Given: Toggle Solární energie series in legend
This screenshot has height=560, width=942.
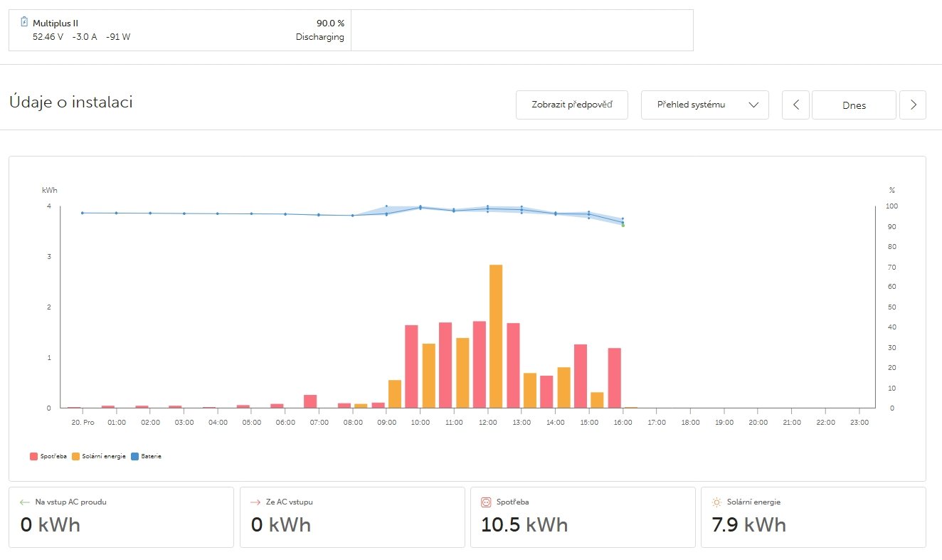Looking at the screenshot, I should (x=100, y=456).
